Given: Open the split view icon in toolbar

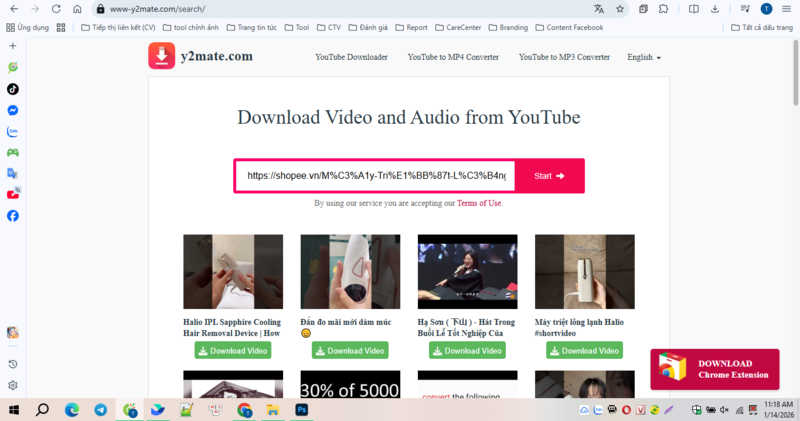Looking at the screenshot, I should (693, 9).
